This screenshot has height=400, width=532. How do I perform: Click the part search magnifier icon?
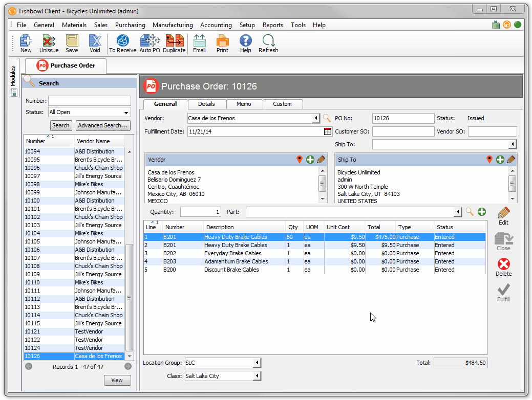470,212
